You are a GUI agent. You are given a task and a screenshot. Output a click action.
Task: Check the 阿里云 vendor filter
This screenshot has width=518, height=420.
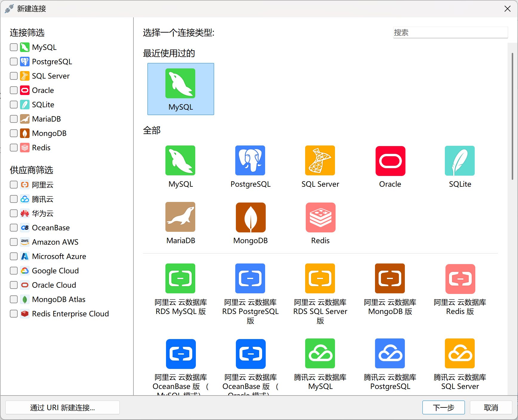point(14,185)
